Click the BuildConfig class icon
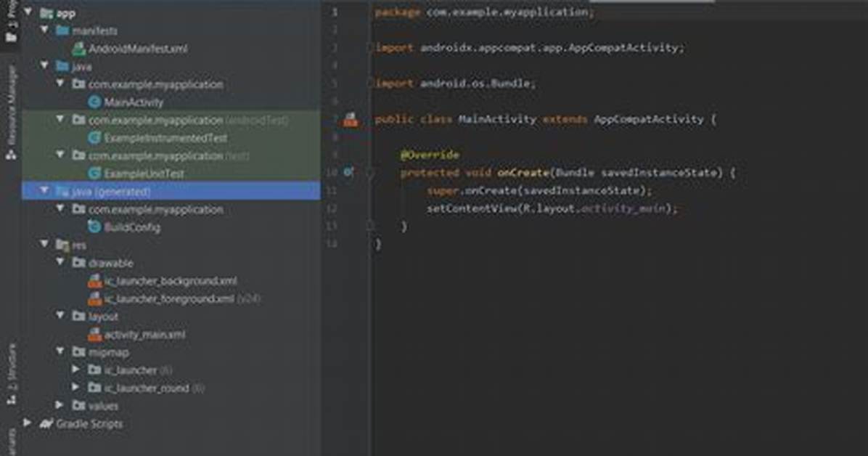This screenshot has width=868, height=456. (x=94, y=227)
